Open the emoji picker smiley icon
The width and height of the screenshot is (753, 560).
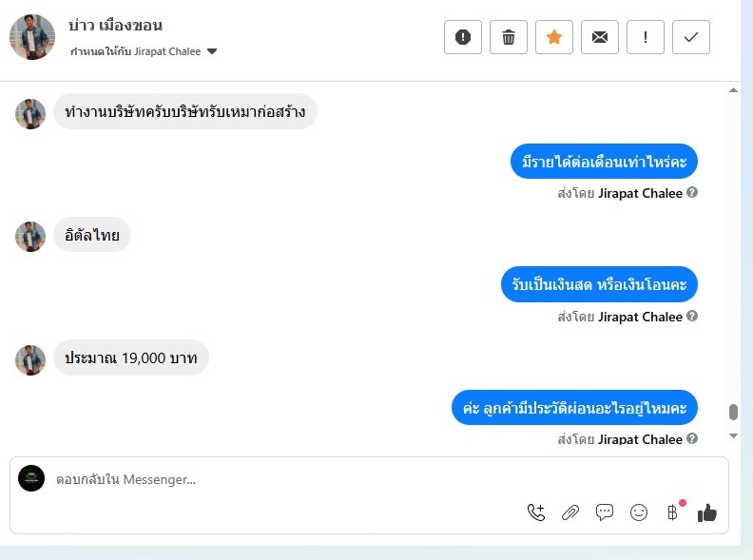point(639,512)
